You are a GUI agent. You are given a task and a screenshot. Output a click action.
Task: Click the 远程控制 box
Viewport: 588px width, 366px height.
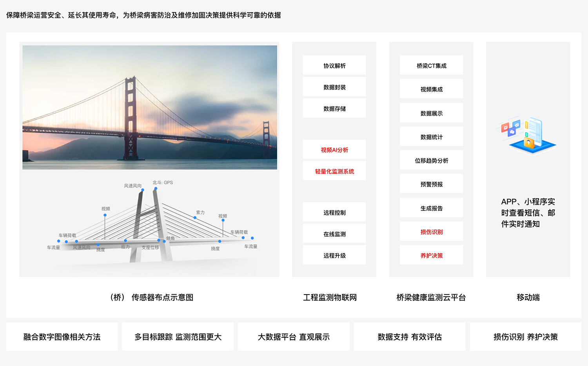pos(334,212)
